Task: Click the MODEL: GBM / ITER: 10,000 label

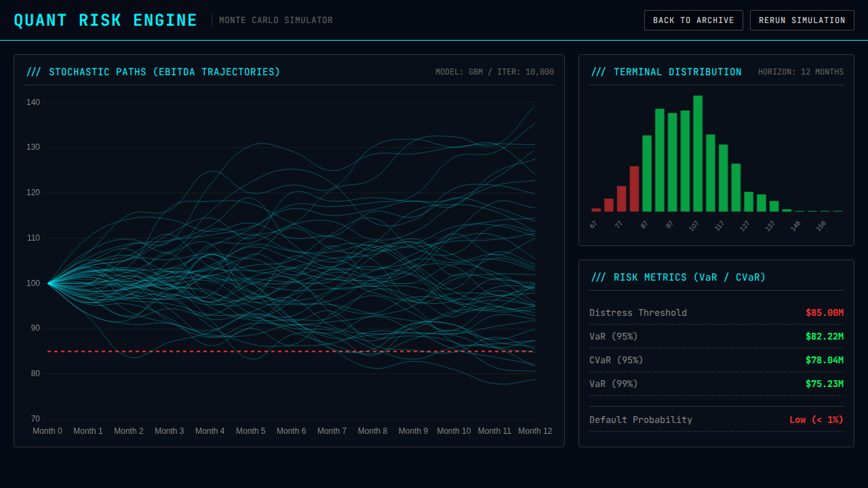Action: 494,72
